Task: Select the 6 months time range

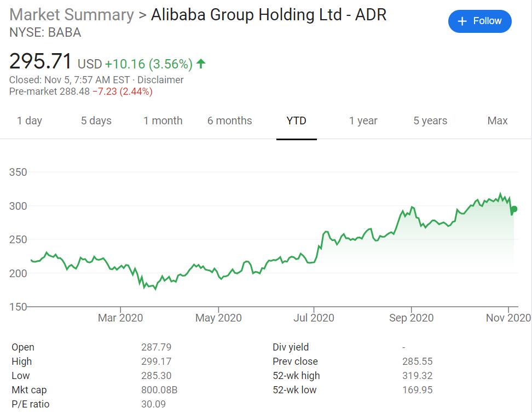Action: click(229, 121)
